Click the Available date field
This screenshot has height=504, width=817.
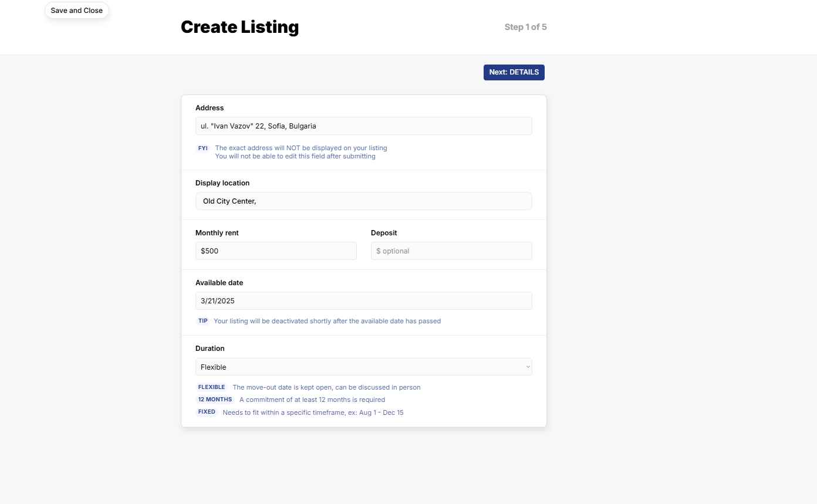[x=363, y=301]
